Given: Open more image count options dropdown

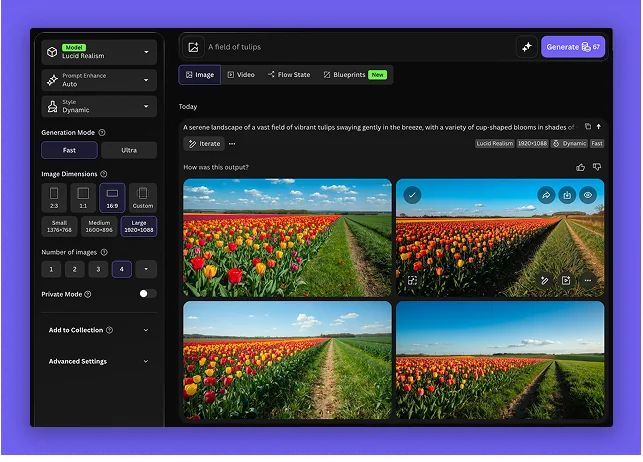Looking at the screenshot, I should pyautogui.click(x=146, y=269).
